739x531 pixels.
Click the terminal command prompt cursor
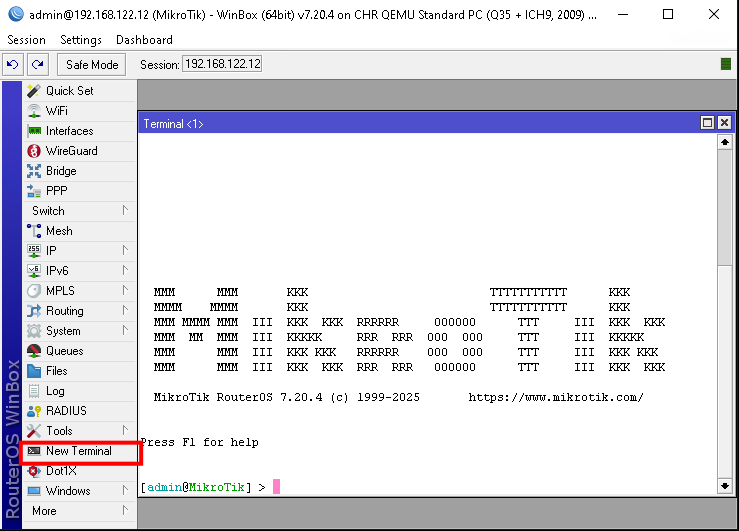click(277, 486)
